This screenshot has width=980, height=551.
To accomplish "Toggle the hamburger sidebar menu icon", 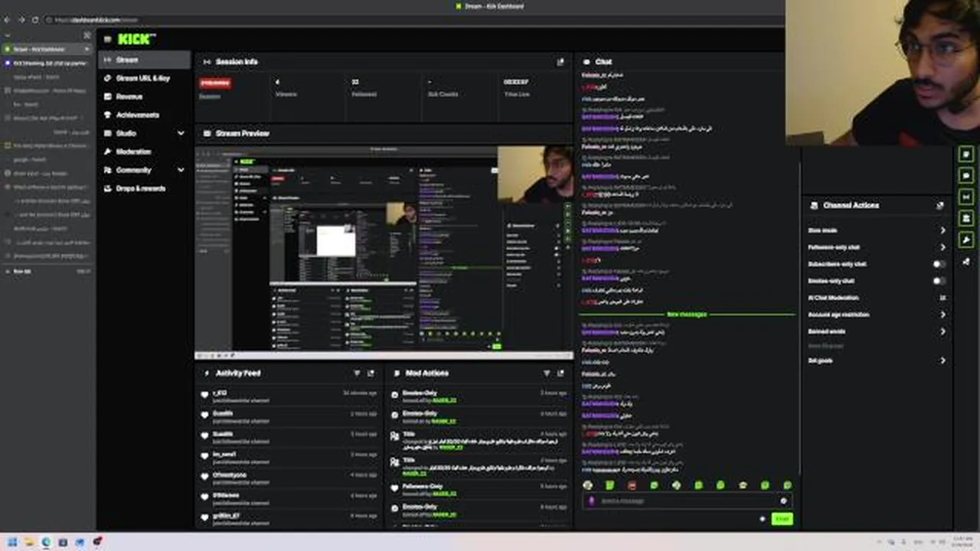I will 107,39.
